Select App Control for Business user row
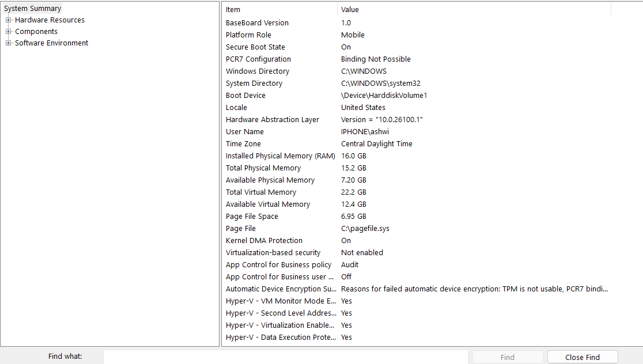This screenshot has width=643, height=364. point(417,276)
